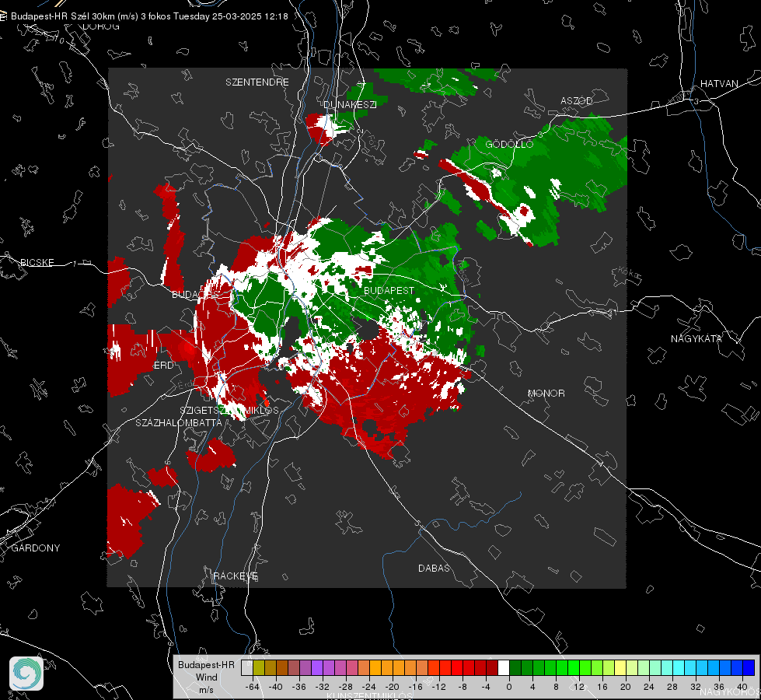
Task: Click the '20' legend scale value
Action: (x=626, y=687)
